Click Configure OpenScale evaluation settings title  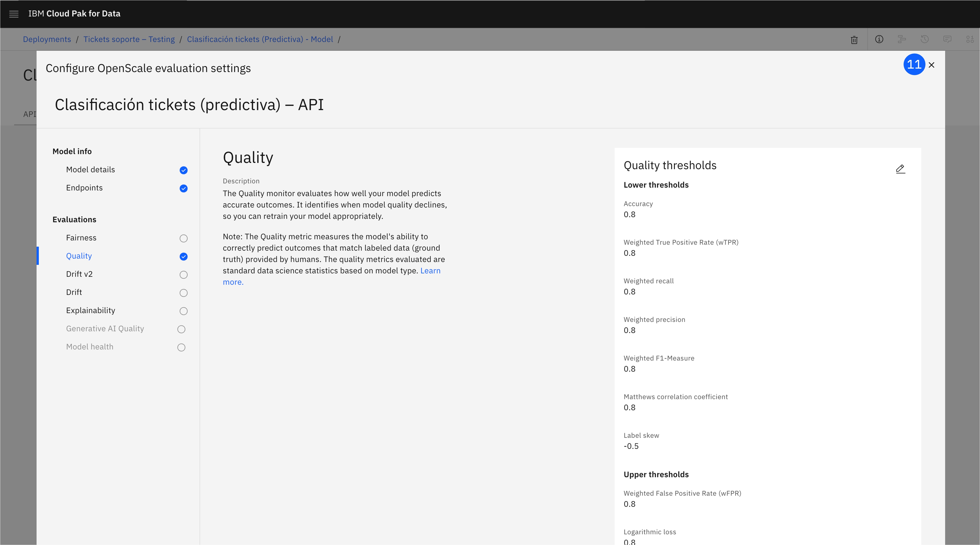(148, 68)
